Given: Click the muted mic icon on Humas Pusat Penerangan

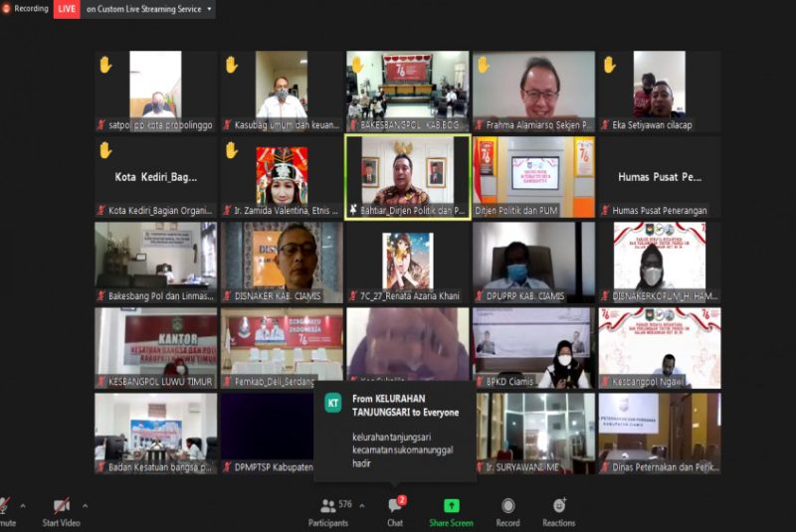Looking at the screenshot, I should point(605,210).
